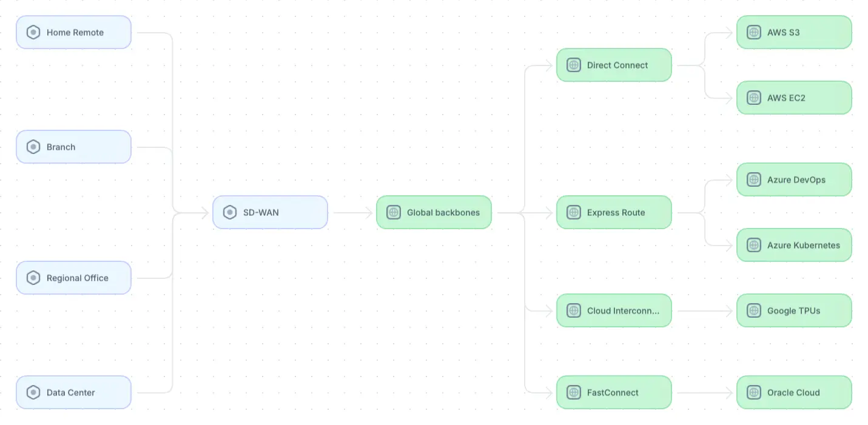Click the globe icon on Oracle Cloud
Image resolution: width=868 pixels, height=425 pixels.
tap(754, 392)
